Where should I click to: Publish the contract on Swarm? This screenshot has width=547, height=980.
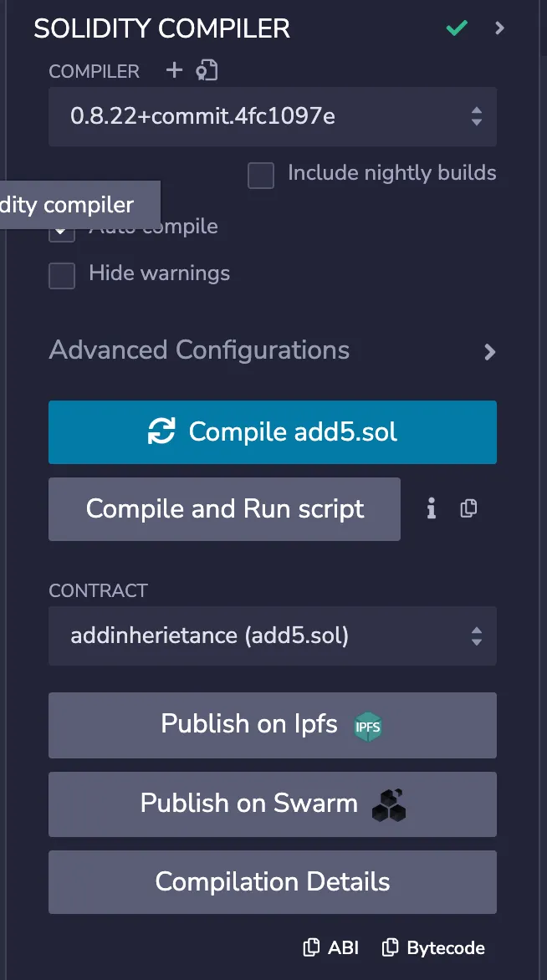[273, 804]
